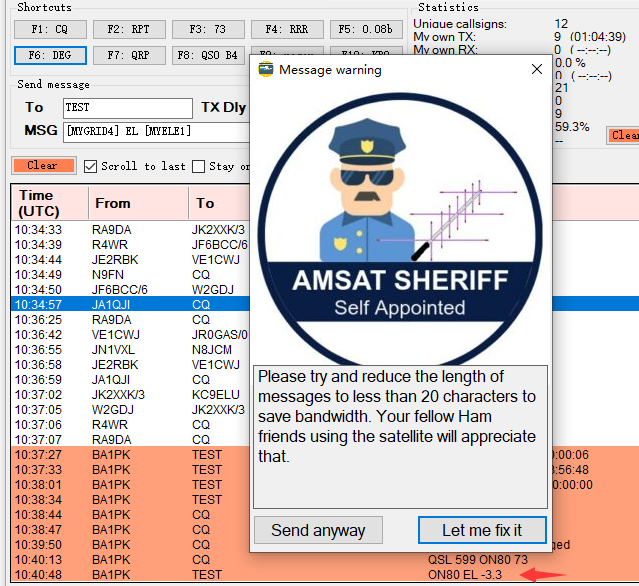The height and width of the screenshot is (586, 639).
Task: Click the F8: QSO B4 shortcut button
Action: tap(208, 55)
